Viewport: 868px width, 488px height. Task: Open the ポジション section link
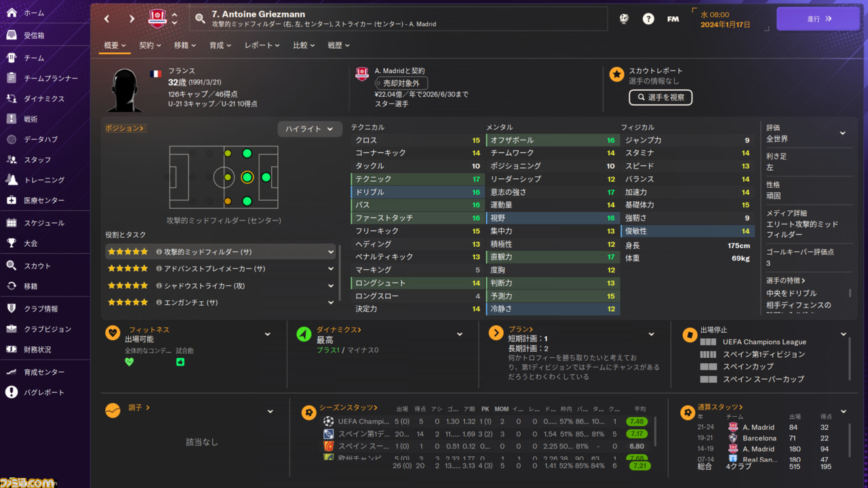pos(125,128)
